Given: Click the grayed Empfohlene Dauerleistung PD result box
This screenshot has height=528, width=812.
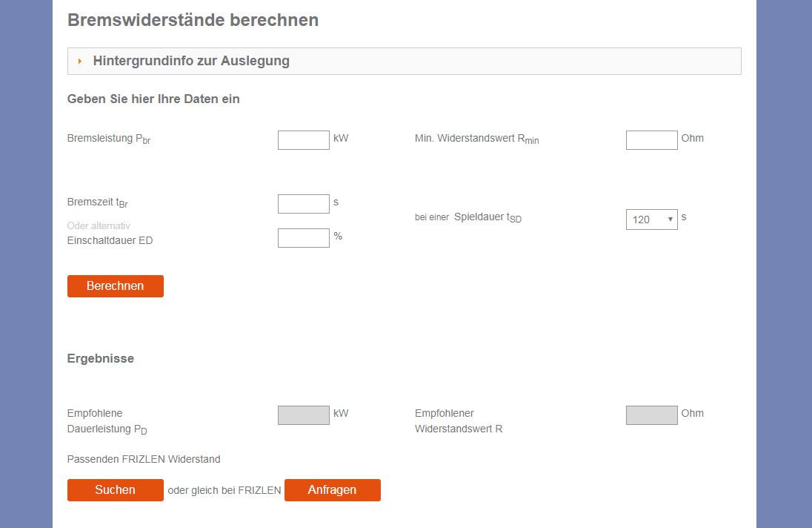Looking at the screenshot, I should point(303,415).
